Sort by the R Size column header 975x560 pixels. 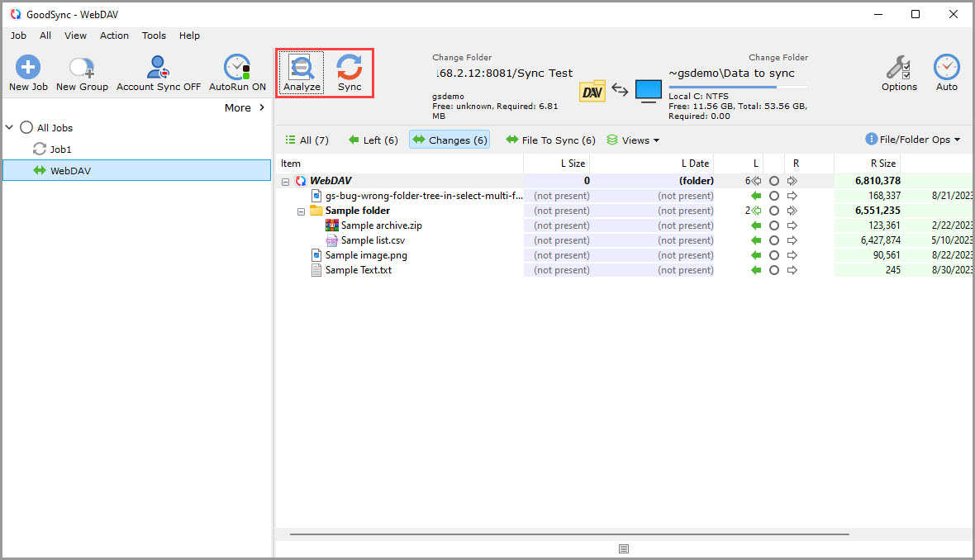tap(883, 164)
